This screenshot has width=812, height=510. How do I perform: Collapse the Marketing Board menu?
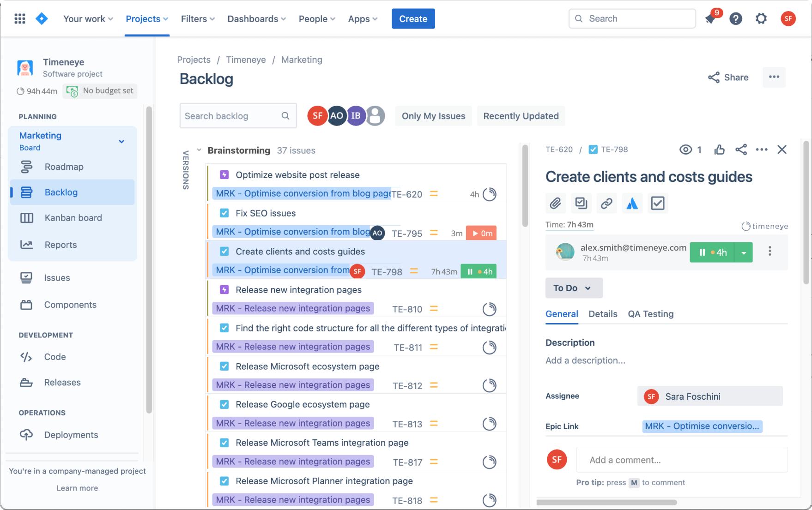click(121, 141)
